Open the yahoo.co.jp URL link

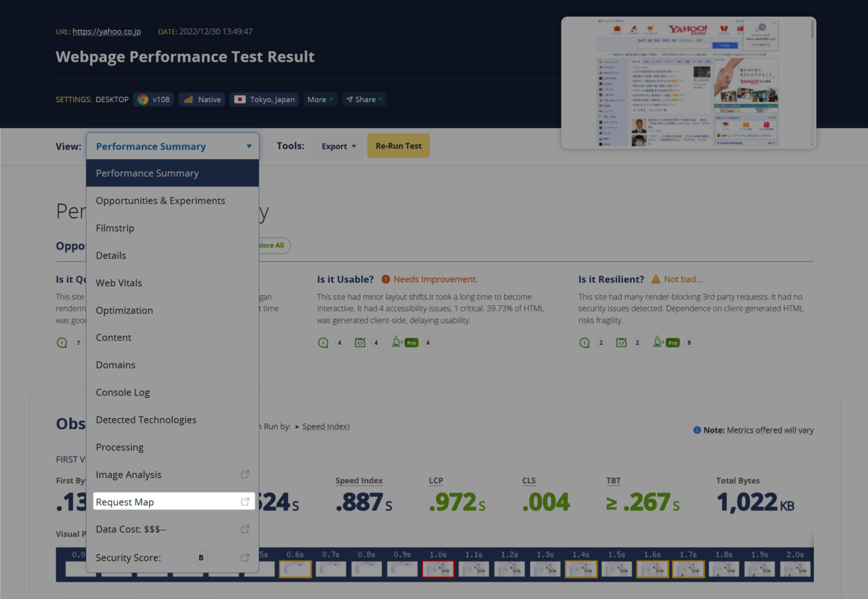(107, 32)
